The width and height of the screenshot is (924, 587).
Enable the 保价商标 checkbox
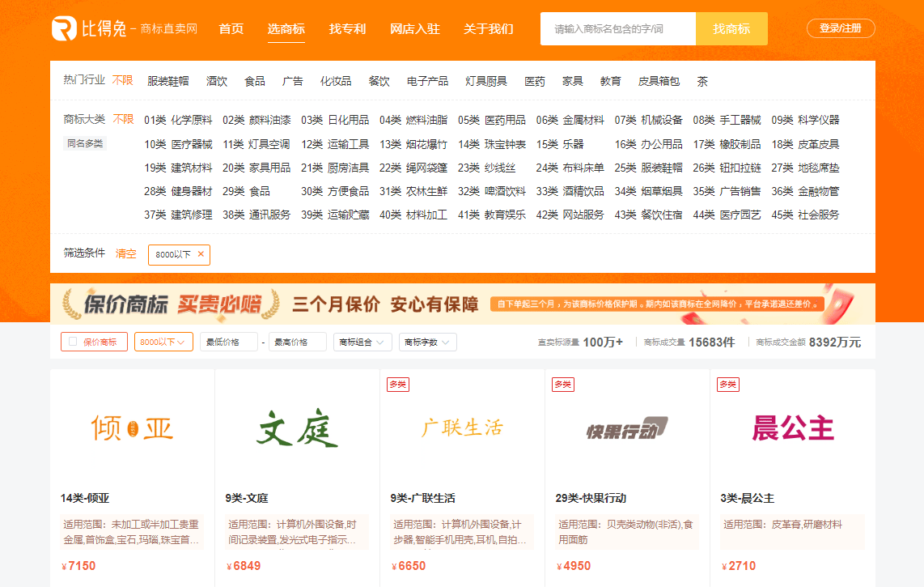[73, 342]
